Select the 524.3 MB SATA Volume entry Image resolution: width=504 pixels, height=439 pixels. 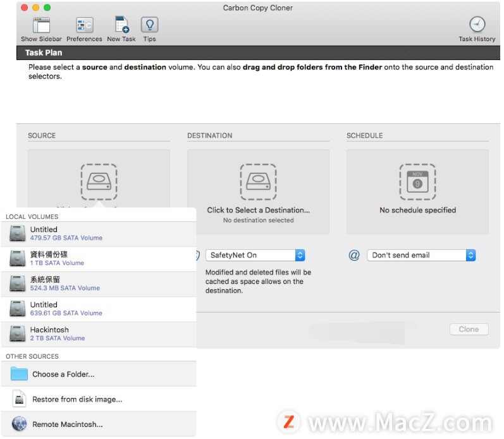(99, 284)
